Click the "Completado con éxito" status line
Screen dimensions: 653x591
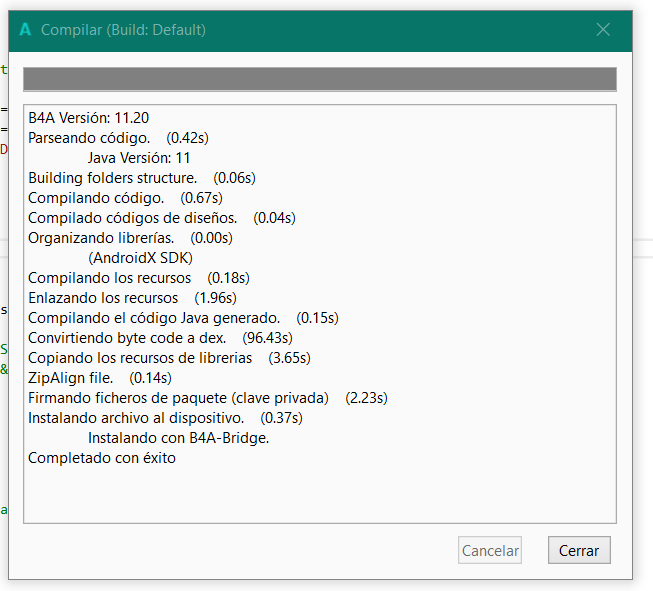click(102, 458)
